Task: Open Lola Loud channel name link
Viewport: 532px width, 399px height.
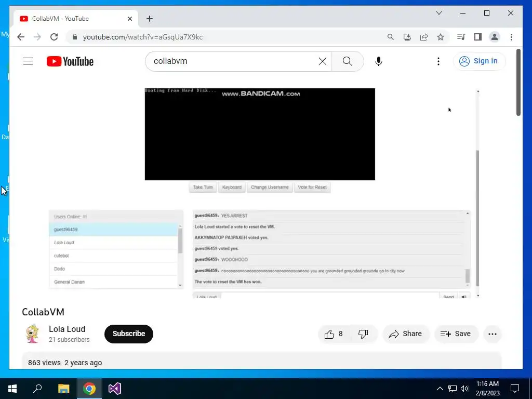Action: [x=67, y=329]
